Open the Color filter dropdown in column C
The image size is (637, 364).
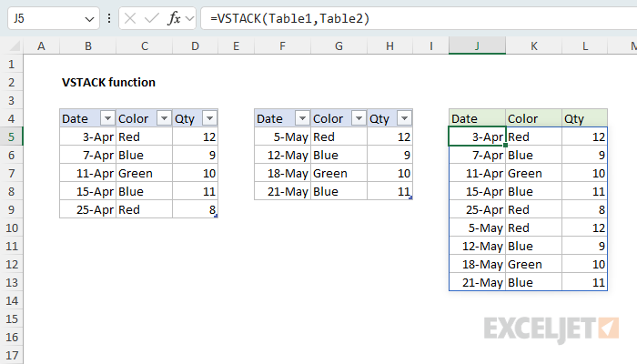click(x=164, y=118)
